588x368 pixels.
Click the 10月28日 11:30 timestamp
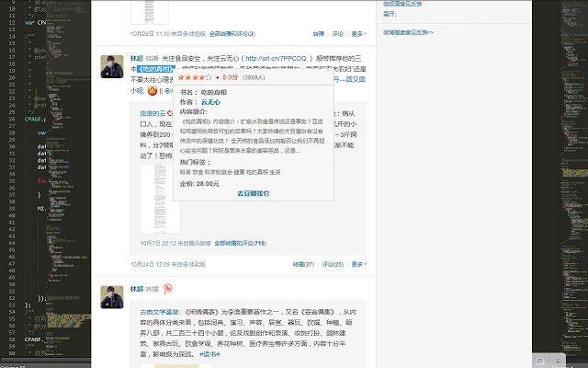click(x=151, y=34)
